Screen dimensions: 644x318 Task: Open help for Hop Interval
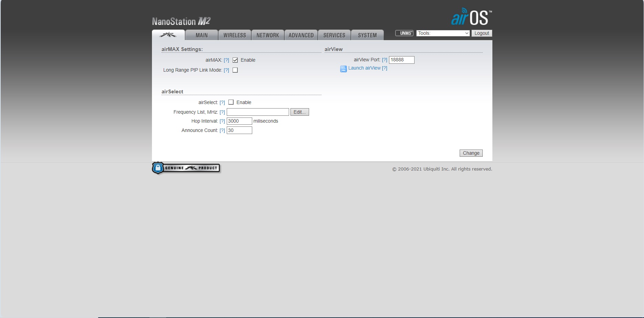tap(222, 121)
